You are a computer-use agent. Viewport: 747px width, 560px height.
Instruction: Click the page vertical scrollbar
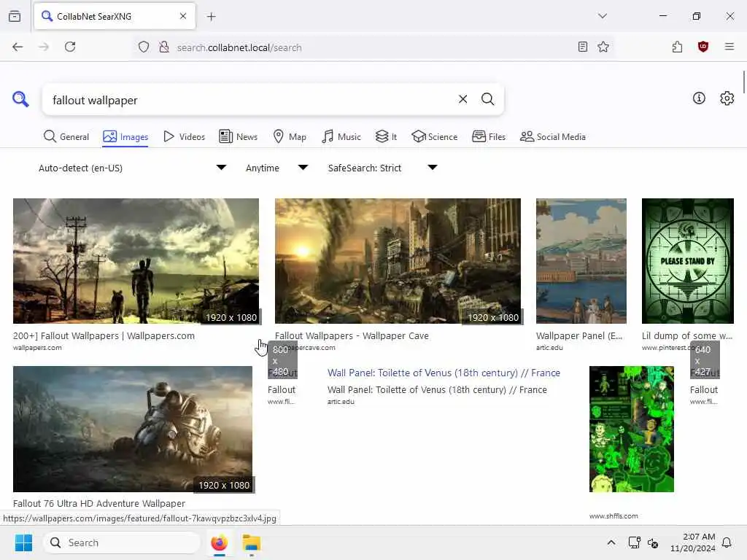tap(743, 82)
